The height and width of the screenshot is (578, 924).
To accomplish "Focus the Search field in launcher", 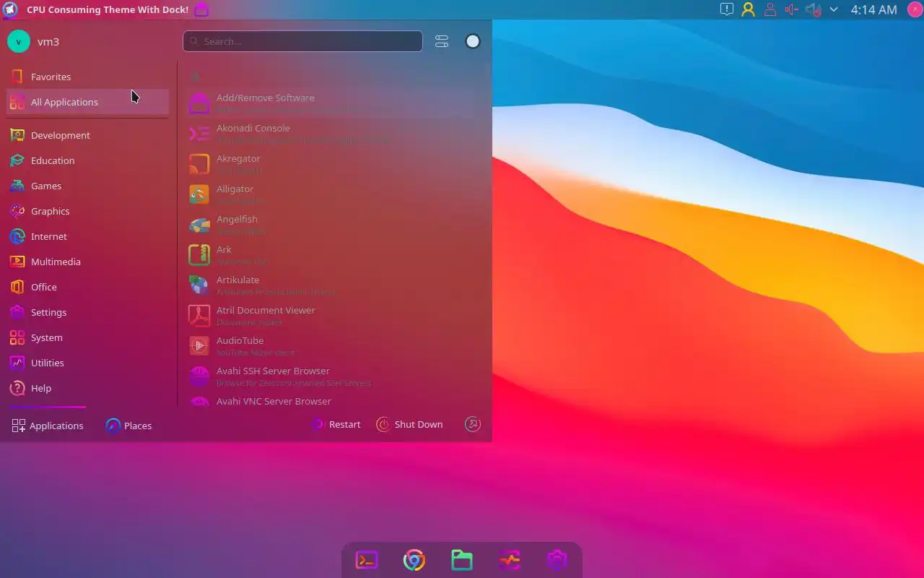I will [302, 41].
